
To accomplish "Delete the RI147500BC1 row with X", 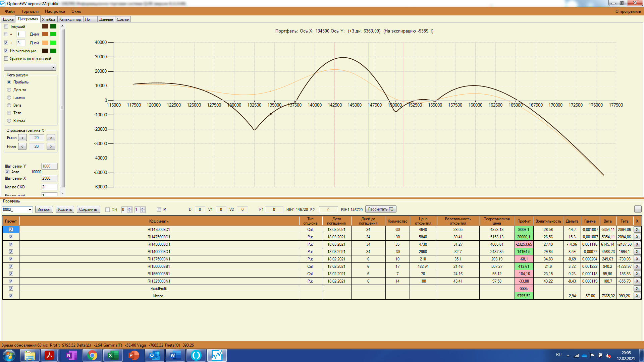I will (637, 230).
